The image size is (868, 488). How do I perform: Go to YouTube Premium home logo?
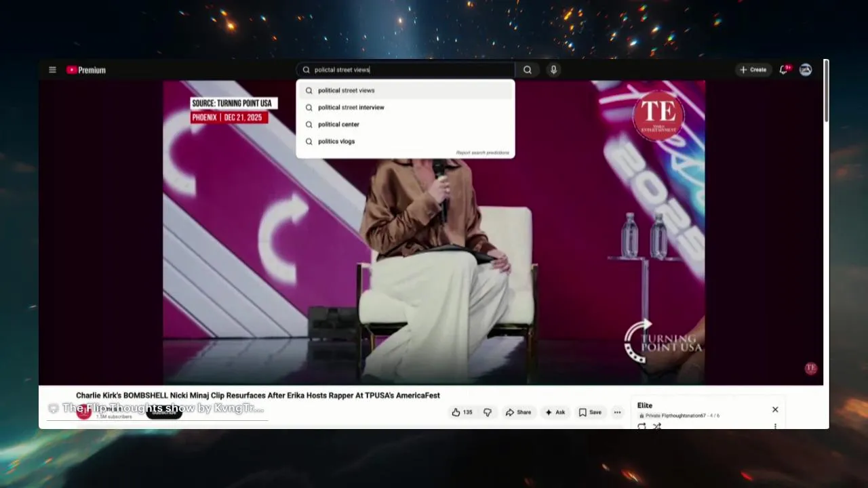tap(86, 70)
